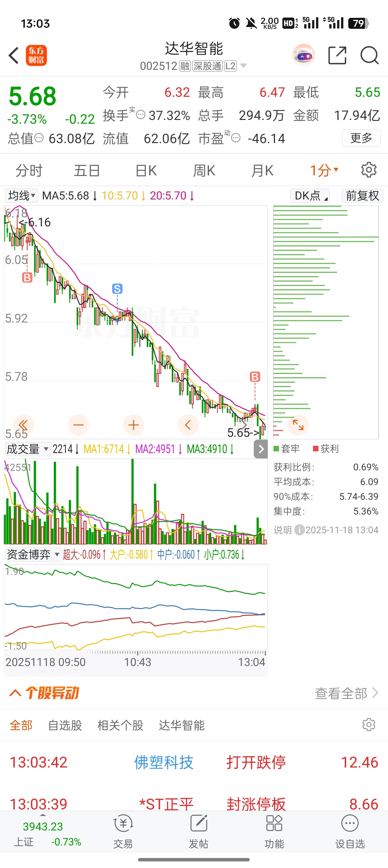This screenshot has width=388, height=868.
Task: Open the 东方财富 logo home icon
Action: pyautogui.click(x=36, y=56)
